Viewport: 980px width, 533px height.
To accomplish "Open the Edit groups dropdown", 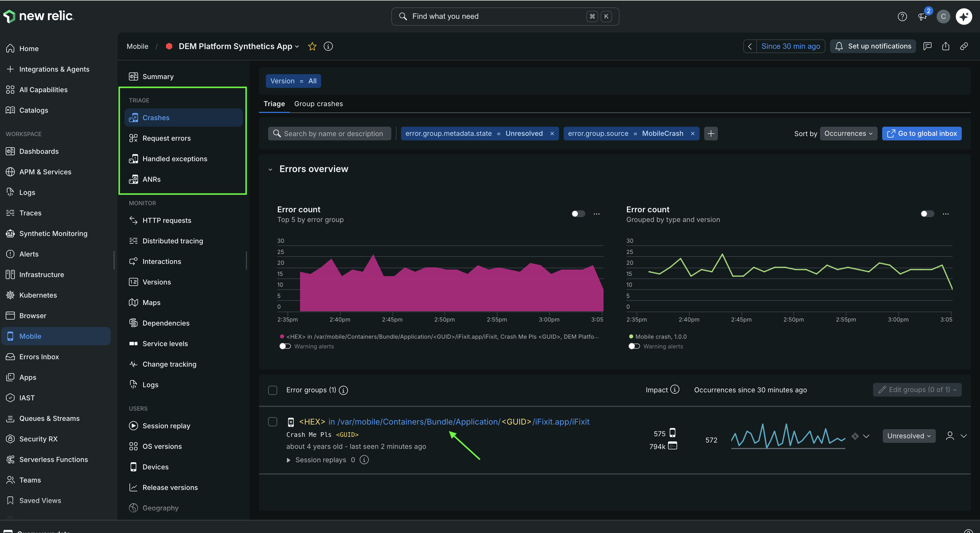I will [x=917, y=390].
